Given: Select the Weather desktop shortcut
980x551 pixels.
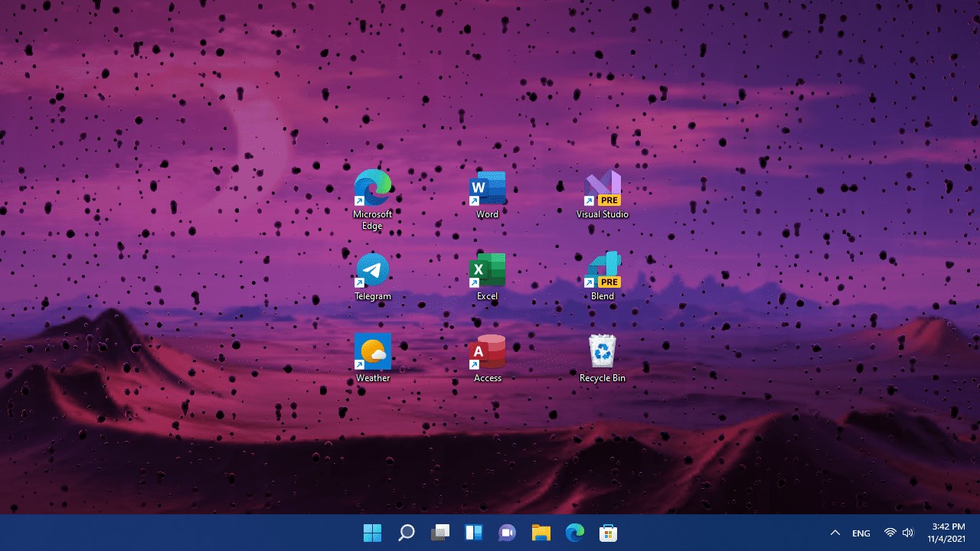Looking at the screenshot, I should click(x=373, y=358).
